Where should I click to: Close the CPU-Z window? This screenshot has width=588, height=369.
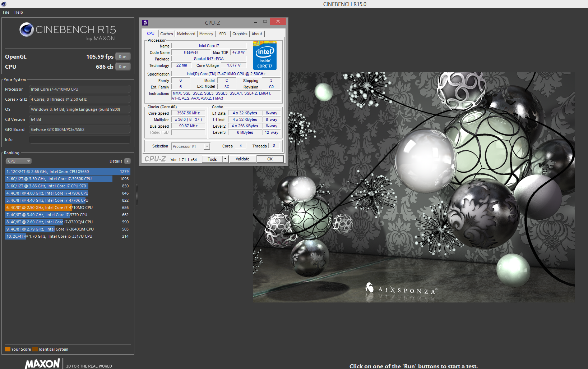click(278, 22)
